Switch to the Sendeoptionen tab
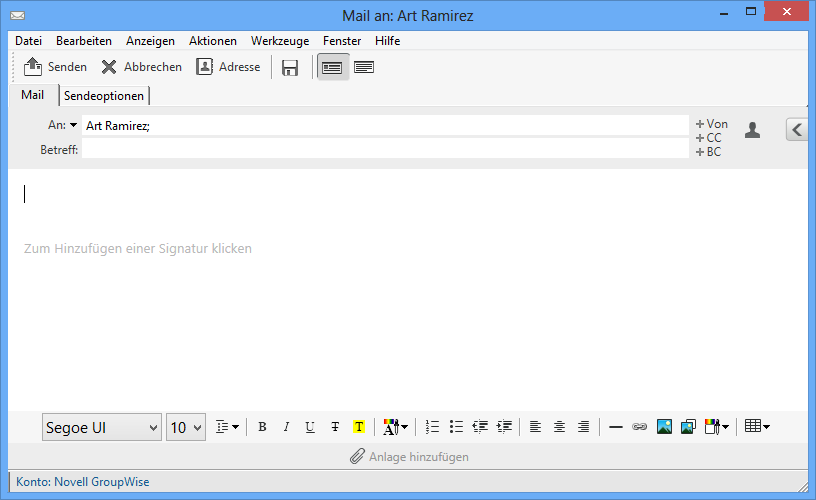 [104, 96]
